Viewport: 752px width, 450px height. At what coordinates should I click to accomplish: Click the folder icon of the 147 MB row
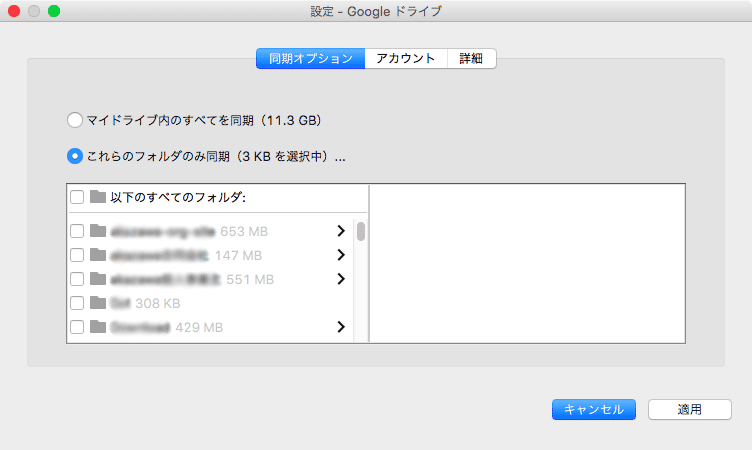[x=98, y=255]
